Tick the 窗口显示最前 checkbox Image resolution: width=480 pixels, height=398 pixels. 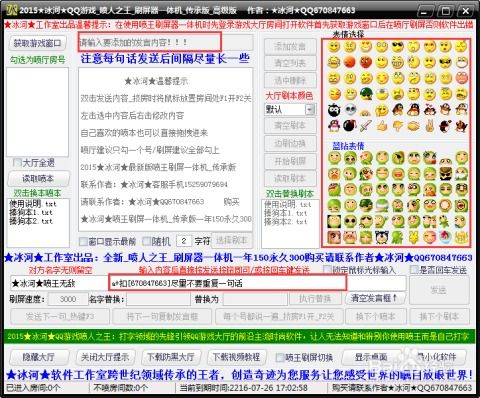[x=83, y=241]
